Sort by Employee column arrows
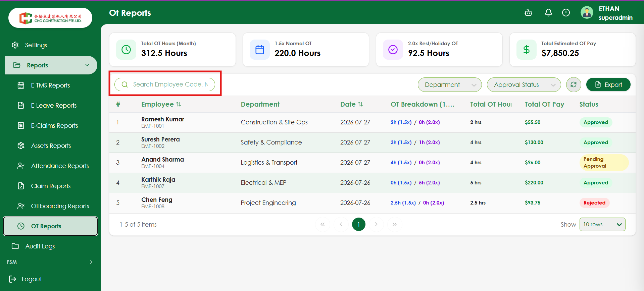The height and width of the screenshot is (291, 644). click(179, 104)
